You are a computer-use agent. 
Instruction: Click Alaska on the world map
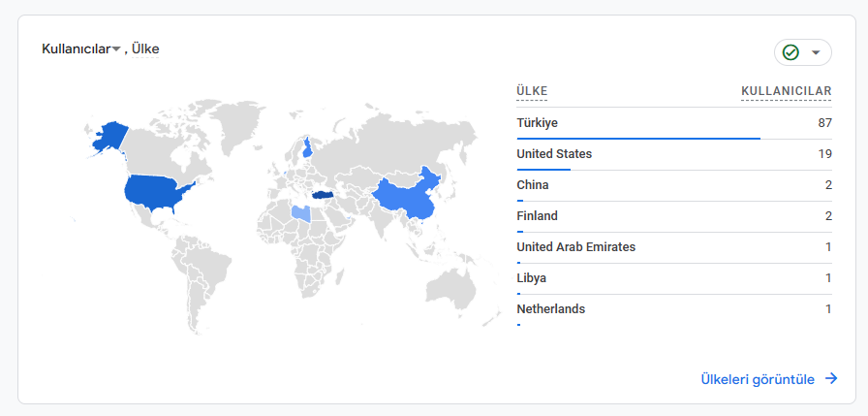(x=109, y=137)
